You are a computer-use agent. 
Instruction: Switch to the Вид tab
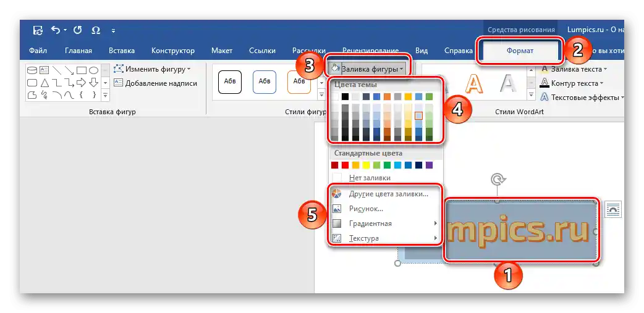click(422, 51)
